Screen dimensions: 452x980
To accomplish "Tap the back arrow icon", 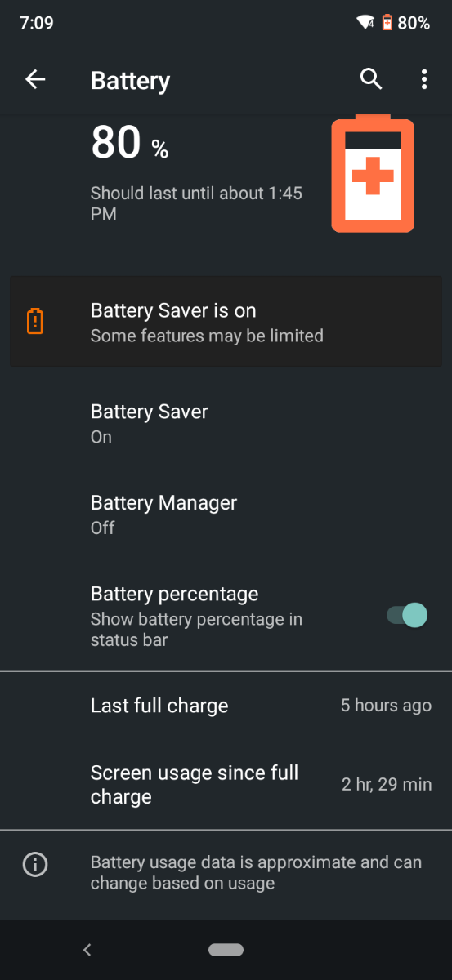I will pos(35,79).
